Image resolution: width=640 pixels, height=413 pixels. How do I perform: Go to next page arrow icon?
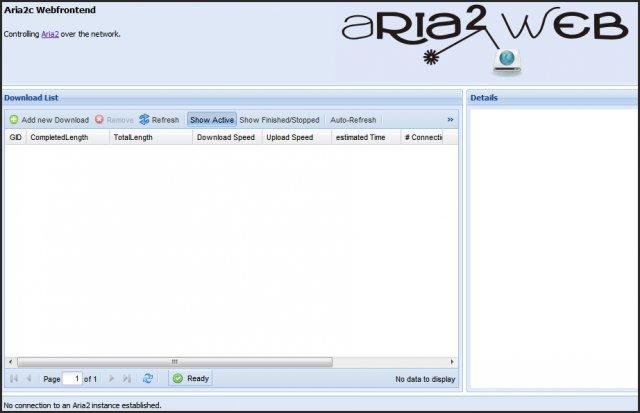pos(111,379)
